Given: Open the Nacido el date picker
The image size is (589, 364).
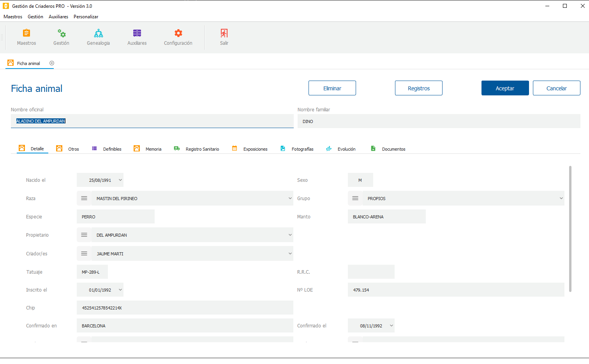Looking at the screenshot, I should coord(120,180).
